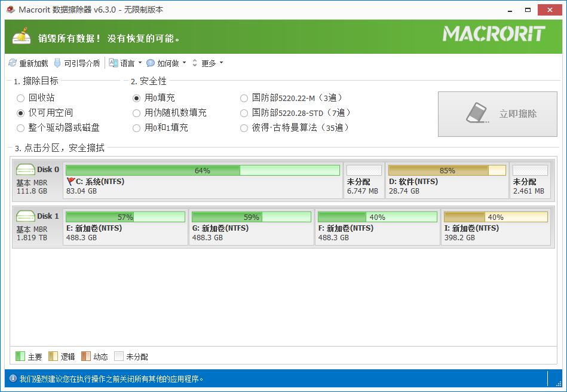Click the 398.2 GB size text
Image resolution: width=567 pixels, height=392 pixels.
[x=459, y=238]
